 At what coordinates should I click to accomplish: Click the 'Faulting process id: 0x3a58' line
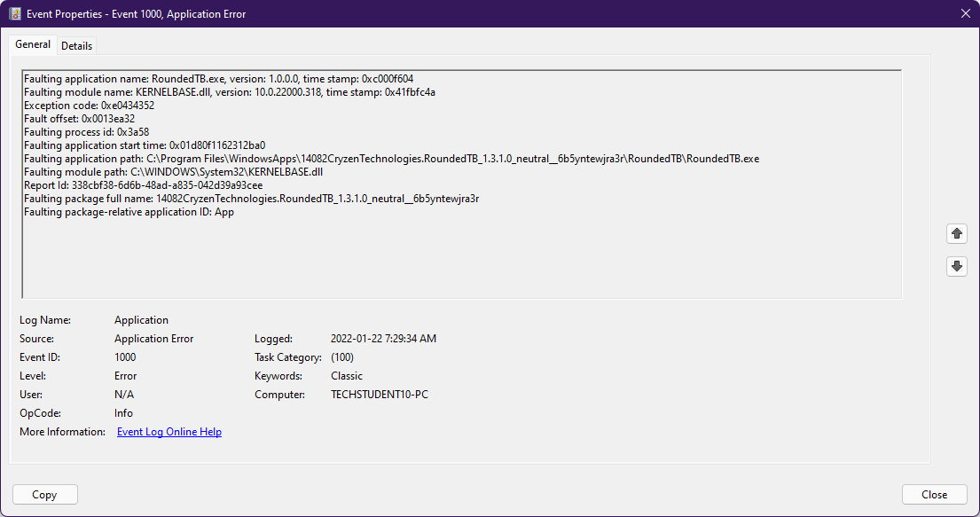pyautogui.click(x=86, y=132)
